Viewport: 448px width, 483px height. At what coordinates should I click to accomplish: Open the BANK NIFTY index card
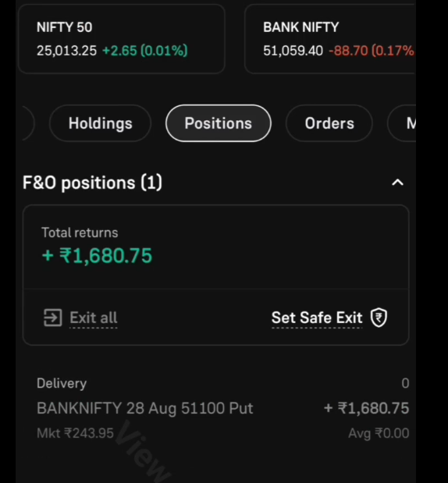coord(330,39)
